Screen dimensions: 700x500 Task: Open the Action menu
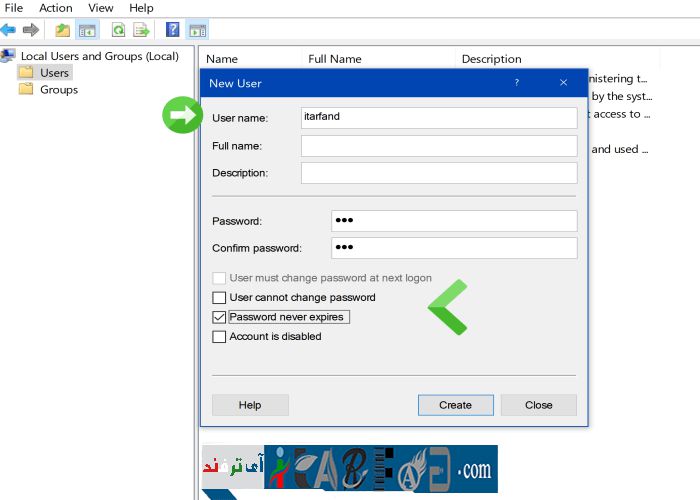[56, 8]
